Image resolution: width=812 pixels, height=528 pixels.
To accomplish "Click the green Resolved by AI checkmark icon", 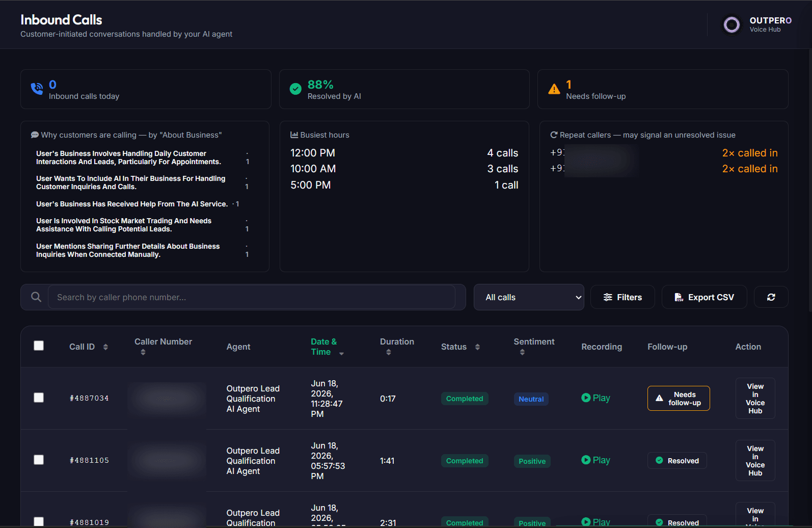I will click(295, 89).
